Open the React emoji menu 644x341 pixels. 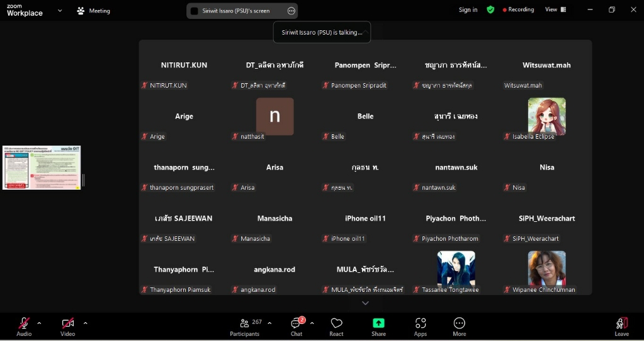click(x=336, y=326)
